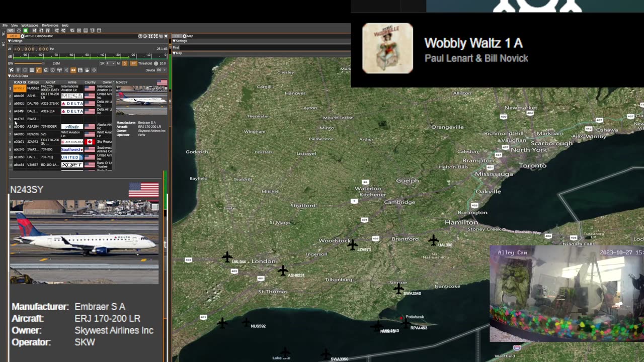Image resolution: width=644 pixels, height=362 pixels.
Task: Click the speaker notifications icon
Action: 66,70
